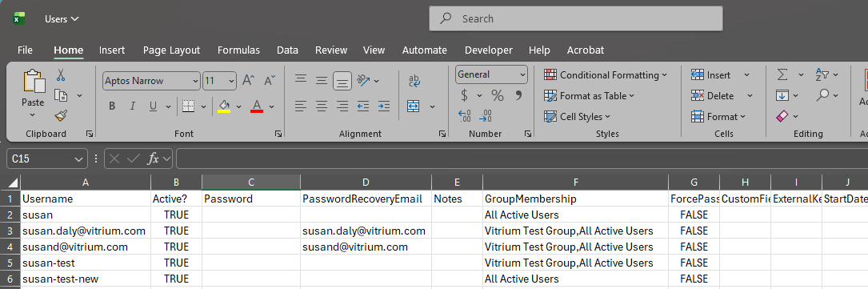Open Users file name dropdown
The image size is (868, 289).
pyautogui.click(x=62, y=19)
